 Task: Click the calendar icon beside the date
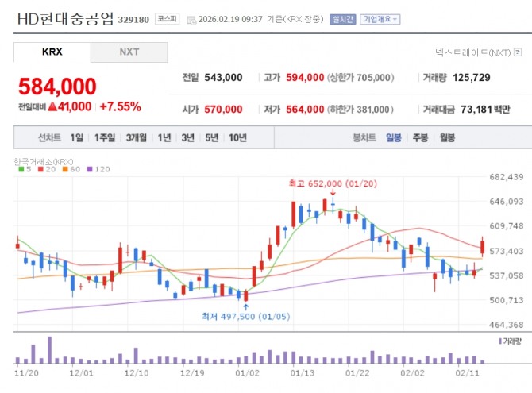[x=191, y=20]
